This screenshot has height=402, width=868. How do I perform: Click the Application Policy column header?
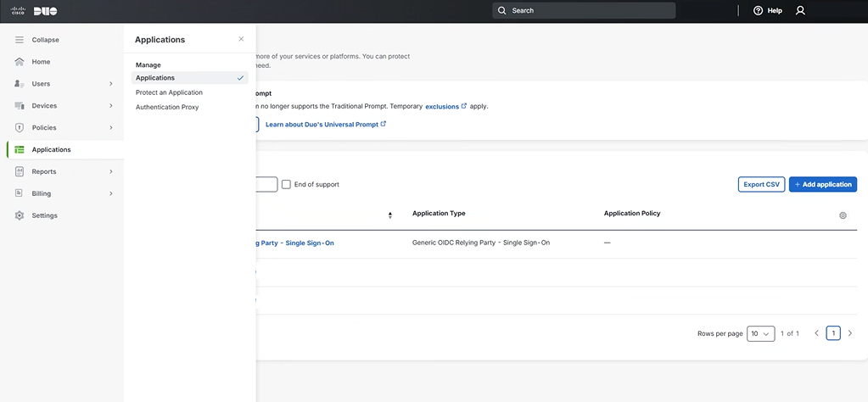point(632,214)
